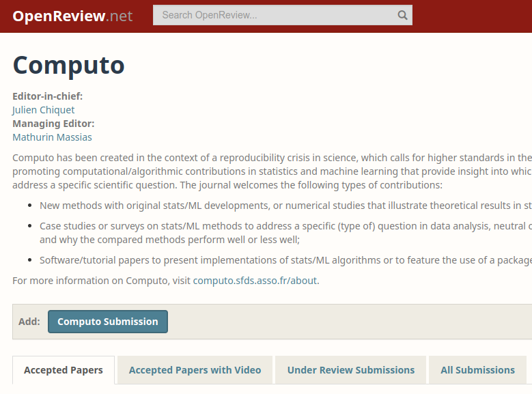
Task: Click the For more information sentence
Action: click(x=166, y=281)
